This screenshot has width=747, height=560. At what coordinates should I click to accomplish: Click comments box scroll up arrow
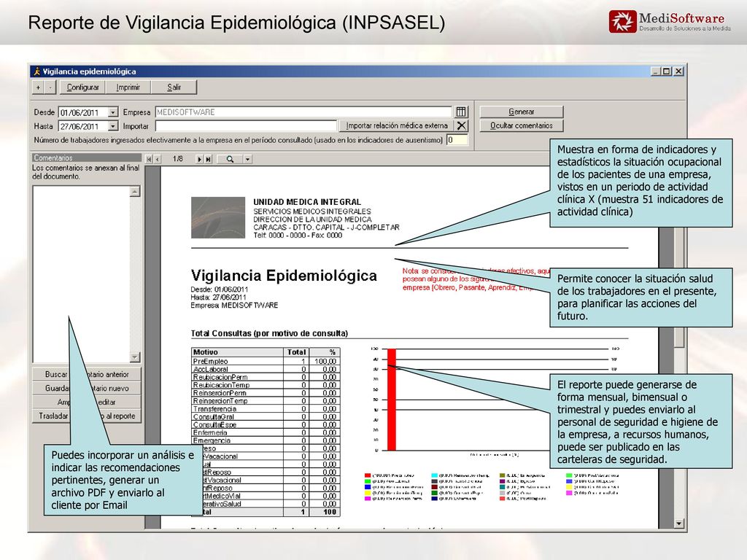135,192
